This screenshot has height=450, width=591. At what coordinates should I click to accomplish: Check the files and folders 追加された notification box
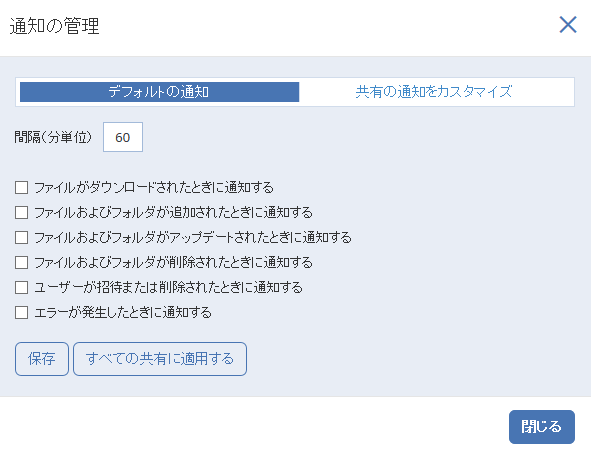tap(21, 212)
